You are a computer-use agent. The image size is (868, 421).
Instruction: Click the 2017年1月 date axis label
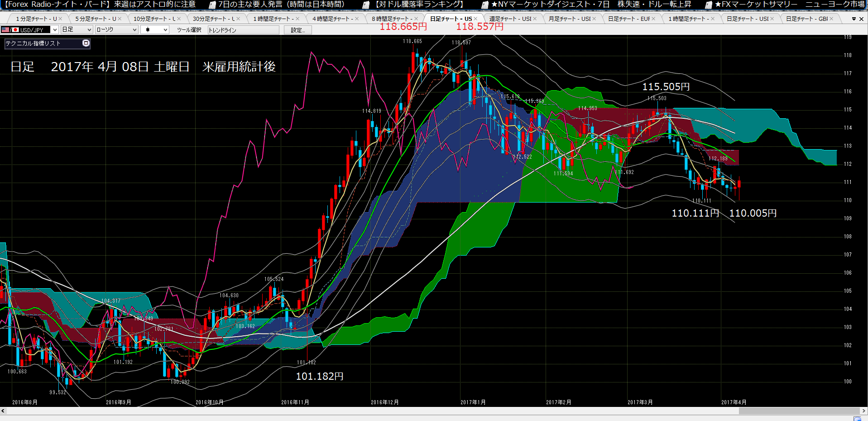[473, 402]
